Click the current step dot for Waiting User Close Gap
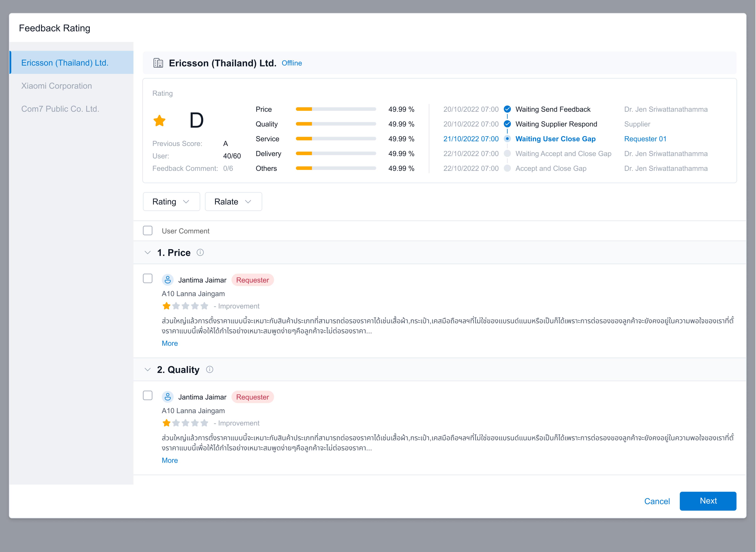This screenshot has width=756, height=552. coord(507,138)
